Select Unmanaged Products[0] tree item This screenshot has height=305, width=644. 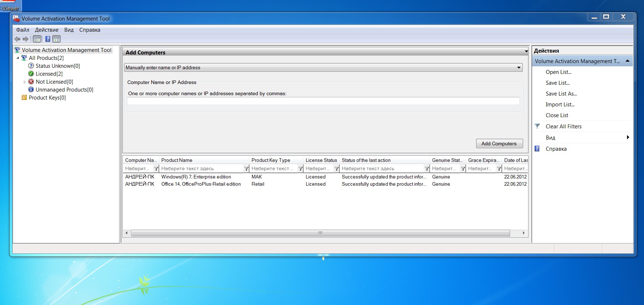point(64,90)
